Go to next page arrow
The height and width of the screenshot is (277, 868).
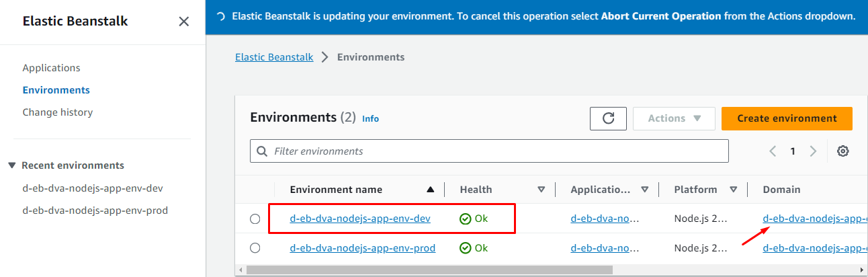click(x=813, y=151)
